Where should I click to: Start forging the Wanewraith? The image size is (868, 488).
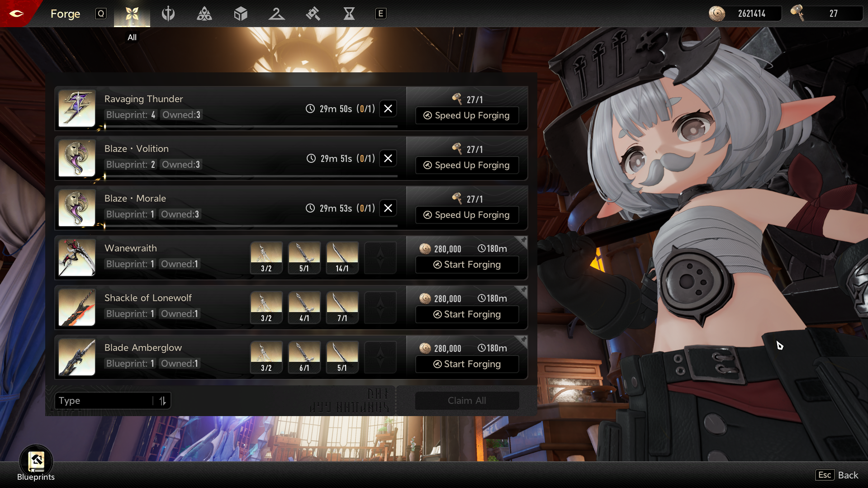click(467, 265)
